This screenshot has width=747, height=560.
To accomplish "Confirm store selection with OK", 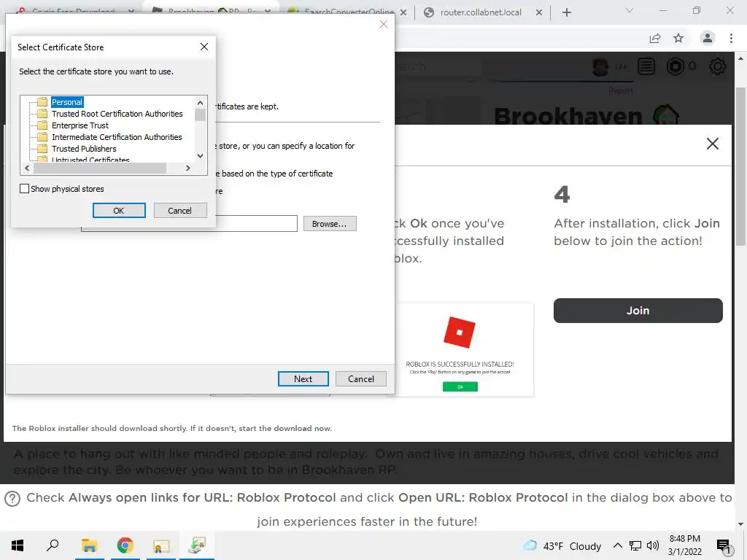I will pos(119,211).
